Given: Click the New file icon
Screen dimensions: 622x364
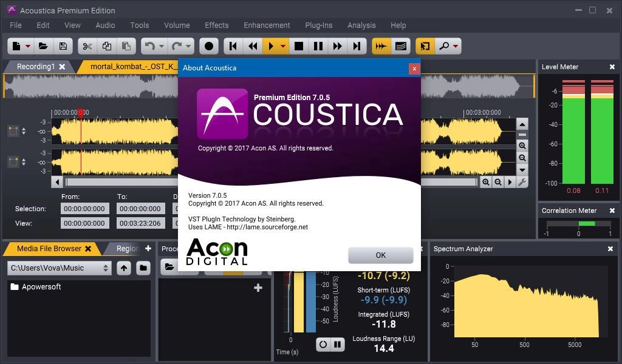Looking at the screenshot, I should click(x=16, y=46).
